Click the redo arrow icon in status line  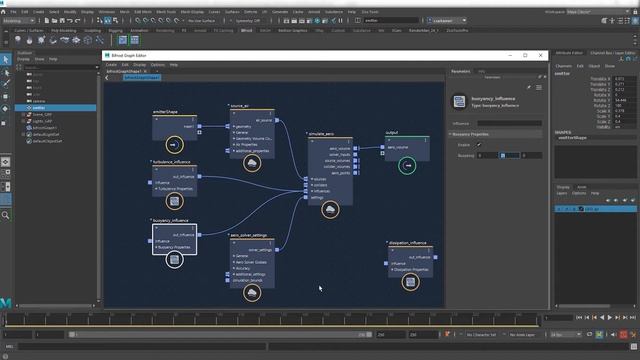[78, 20]
